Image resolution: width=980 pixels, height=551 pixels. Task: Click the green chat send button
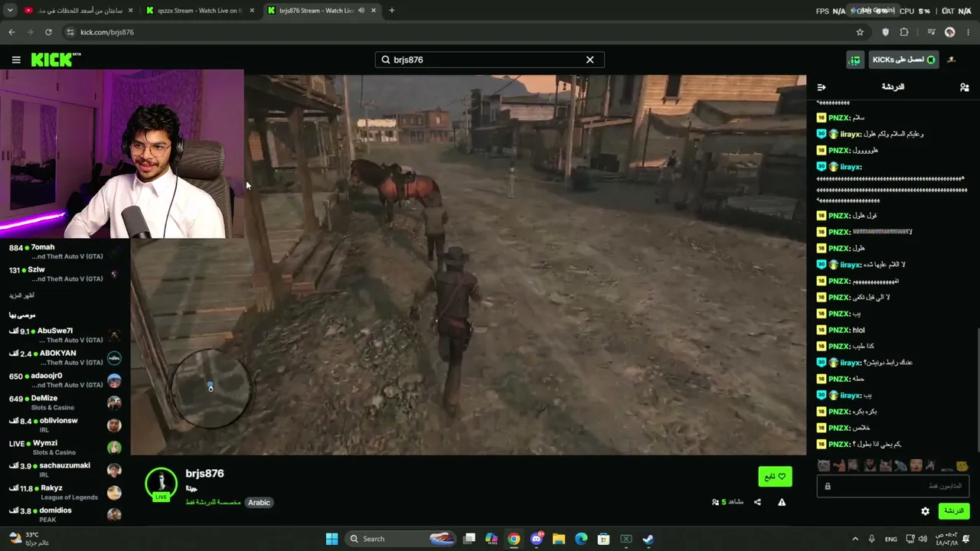pyautogui.click(x=953, y=510)
